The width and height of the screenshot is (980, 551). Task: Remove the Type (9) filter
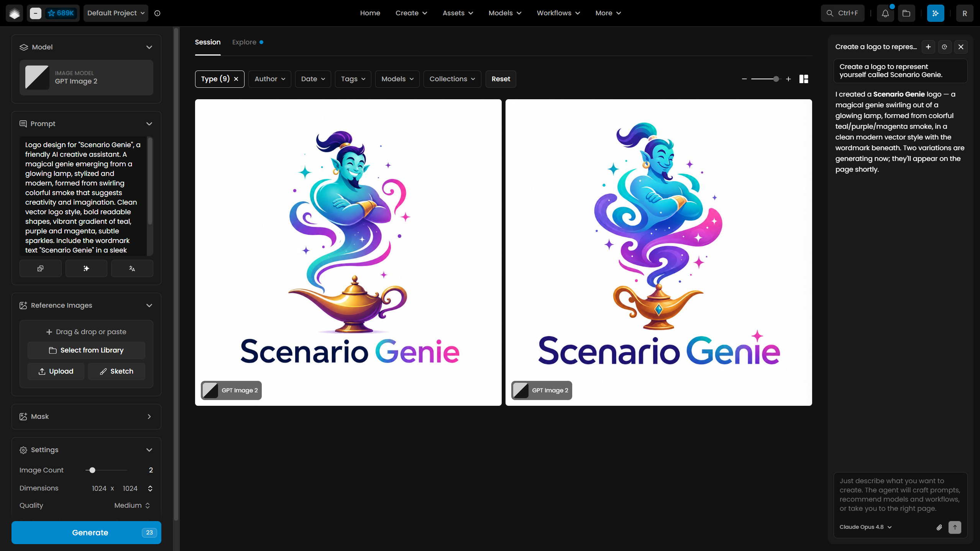pos(236,79)
